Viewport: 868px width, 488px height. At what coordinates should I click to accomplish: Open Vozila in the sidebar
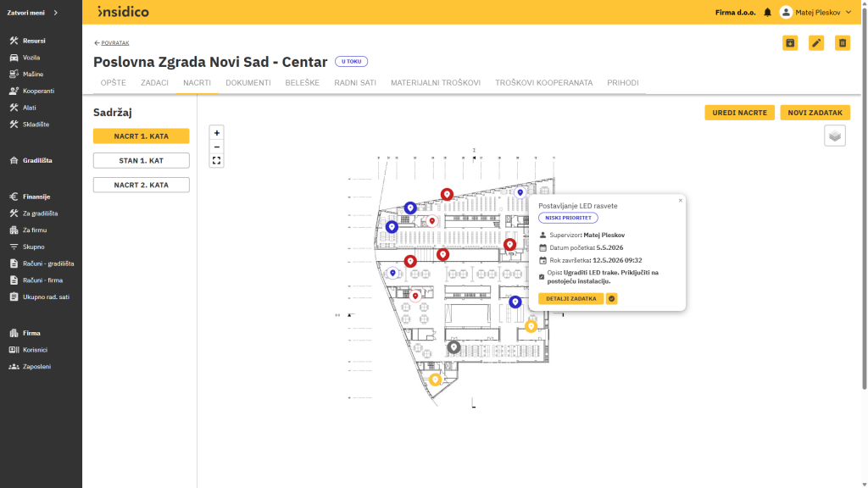31,58
